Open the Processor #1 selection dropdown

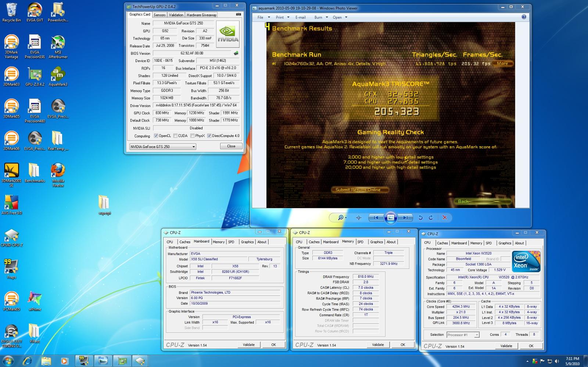pyautogui.click(x=463, y=335)
